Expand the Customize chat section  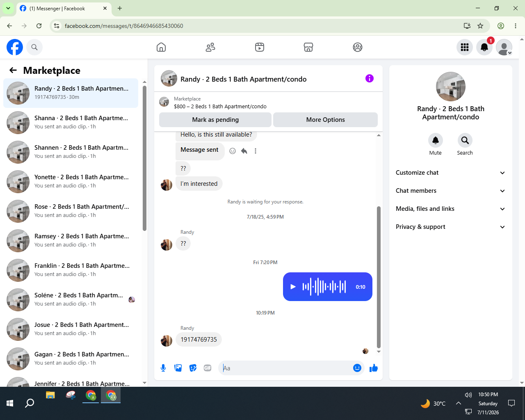(x=451, y=173)
